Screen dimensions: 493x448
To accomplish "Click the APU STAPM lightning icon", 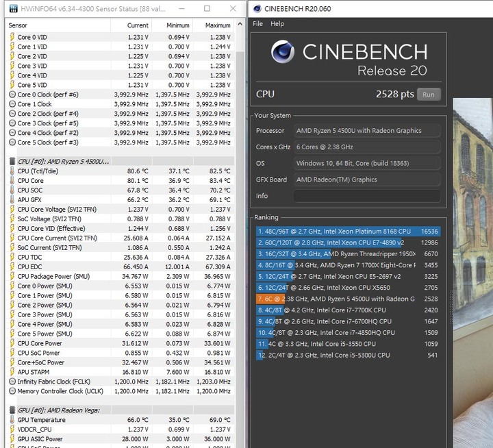I will (x=12, y=372).
